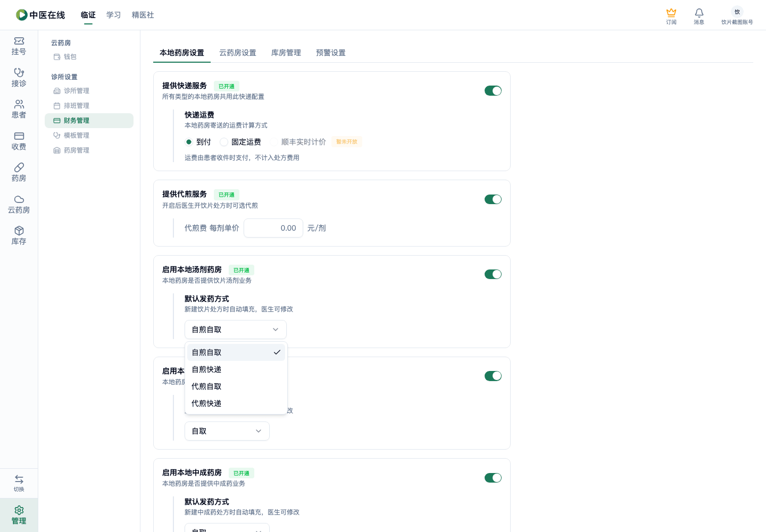Open 药房管理 in the side menu

click(89, 150)
